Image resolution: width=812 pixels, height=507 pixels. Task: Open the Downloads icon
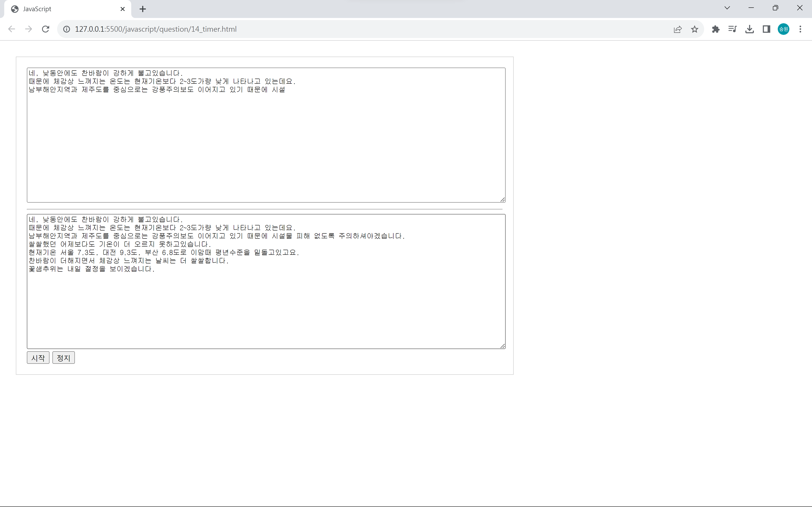[749, 29]
